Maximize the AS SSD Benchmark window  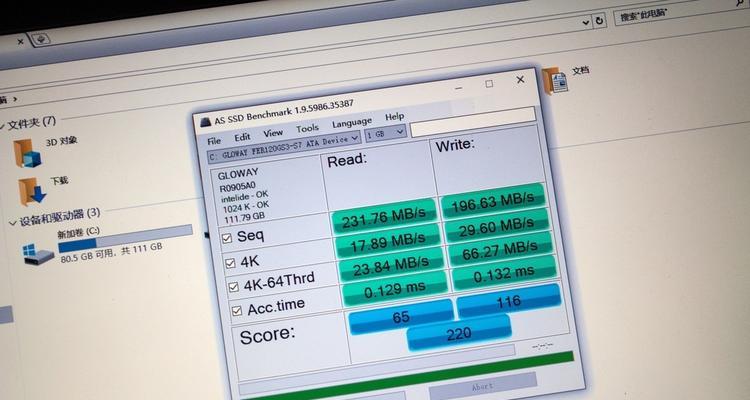tap(489, 84)
